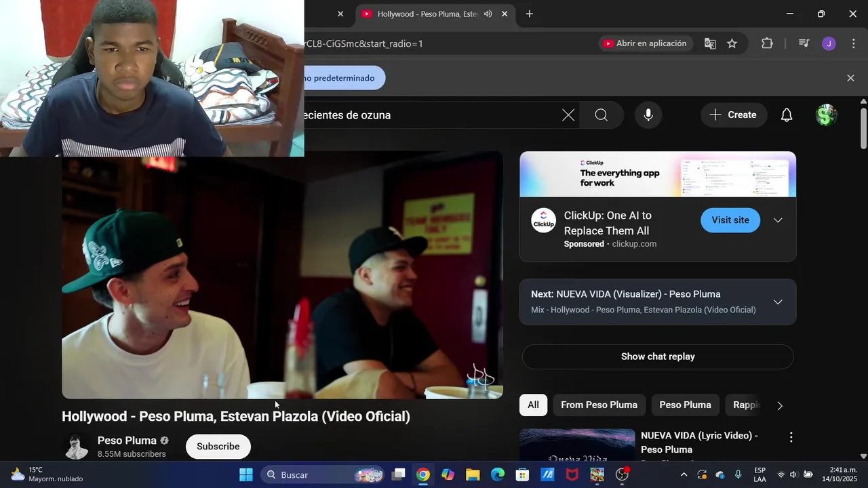The height and width of the screenshot is (488, 868).
Task: Open Copilot from the taskbar
Action: coord(448,474)
